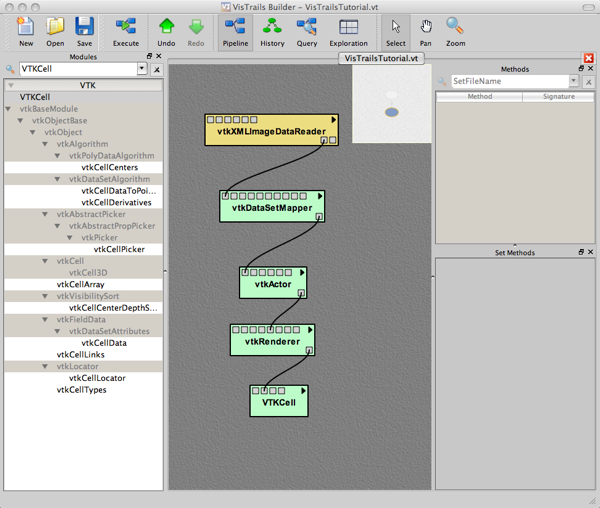The height and width of the screenshot is (508, 600).
Task: Collapse the vtkPolyDataAlgorithm tree node
Action: [57, 156]
